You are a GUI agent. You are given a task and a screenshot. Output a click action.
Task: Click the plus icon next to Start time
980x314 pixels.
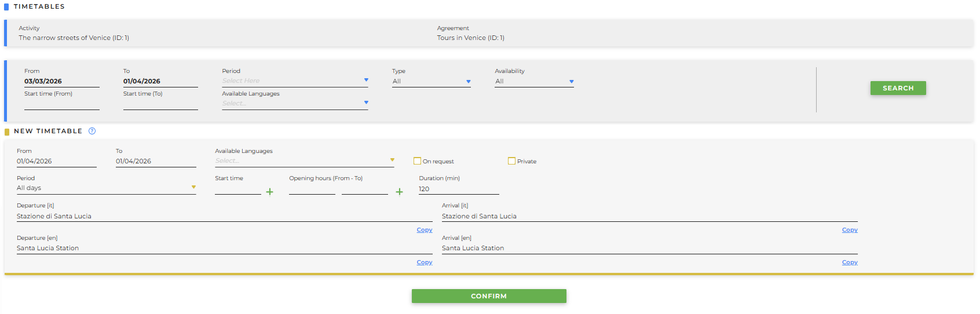click(x=269, y=192)
